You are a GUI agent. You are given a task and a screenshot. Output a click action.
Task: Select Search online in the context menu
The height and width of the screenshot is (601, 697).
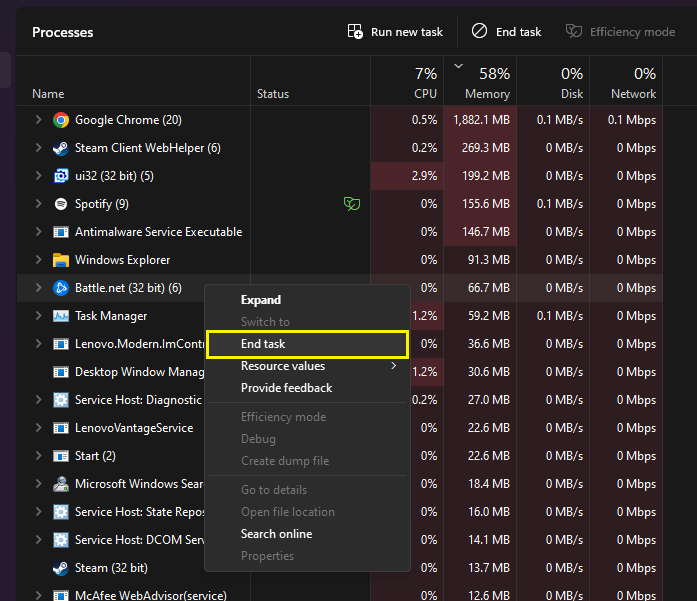tap(307, 534)
